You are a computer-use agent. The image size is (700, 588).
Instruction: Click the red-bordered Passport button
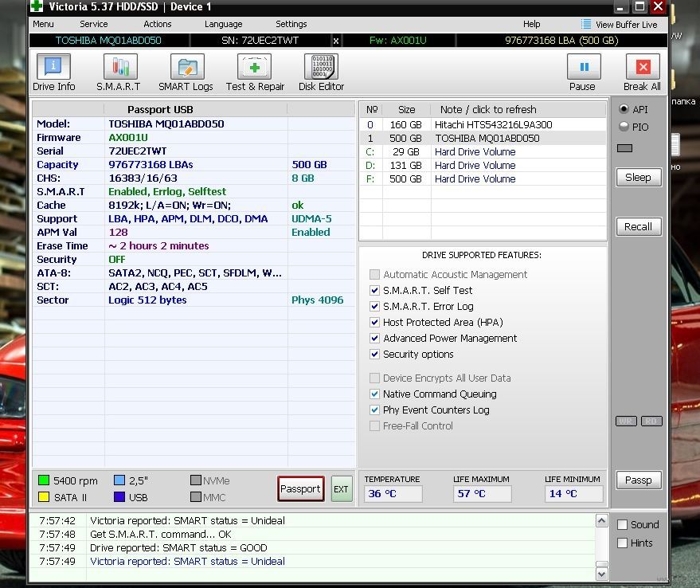point(300,489)
